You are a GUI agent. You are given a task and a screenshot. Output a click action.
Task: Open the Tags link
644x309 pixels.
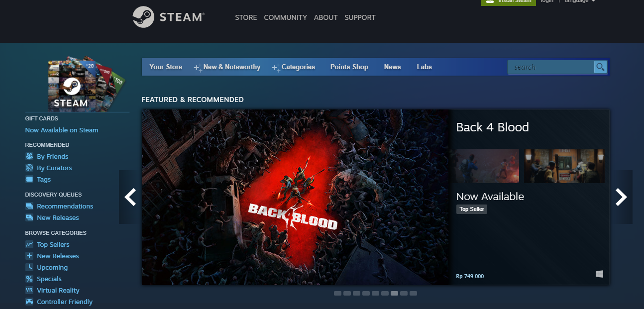[44, 179]
